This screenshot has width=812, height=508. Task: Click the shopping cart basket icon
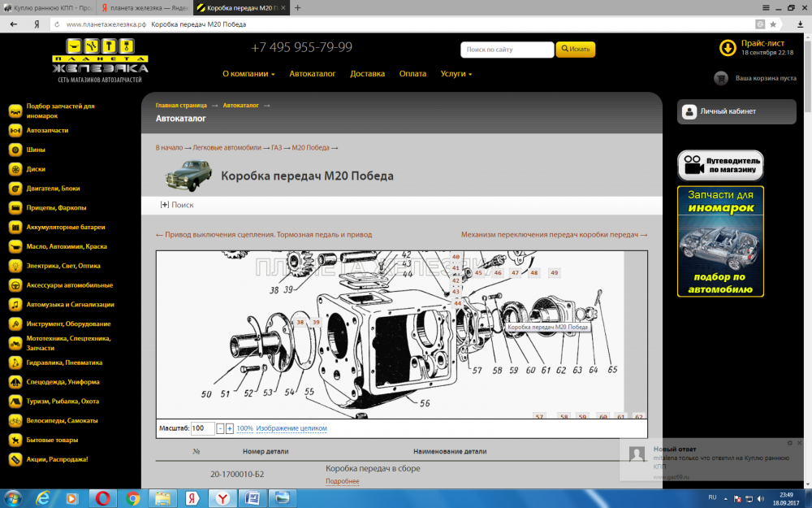point(720,78)
